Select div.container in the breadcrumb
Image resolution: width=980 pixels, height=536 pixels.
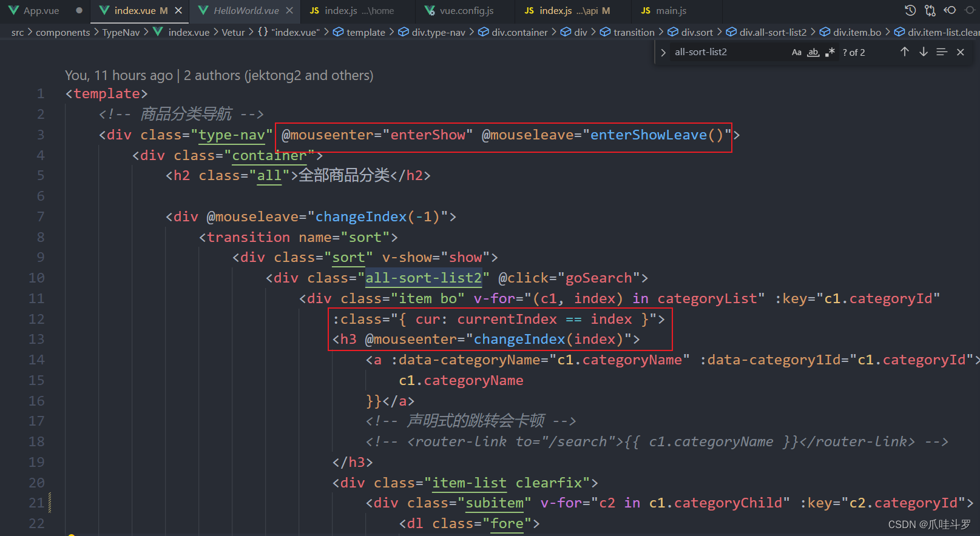coord(519,32)
